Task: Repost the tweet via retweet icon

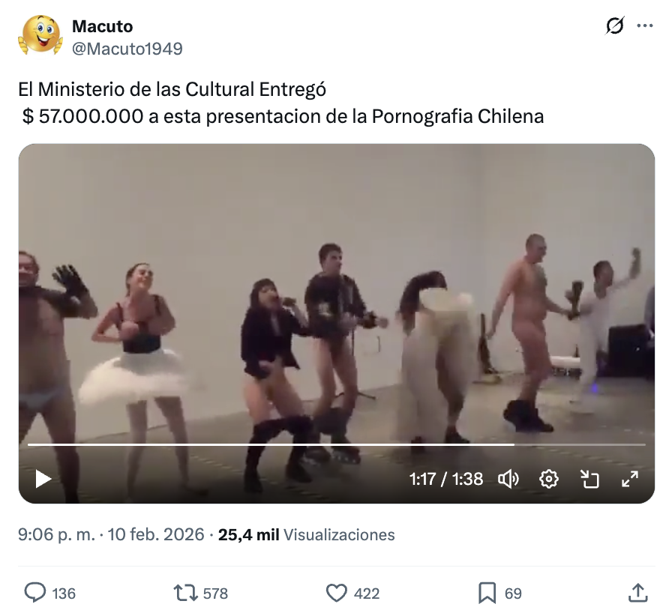Action: click(x=185, y=593)
